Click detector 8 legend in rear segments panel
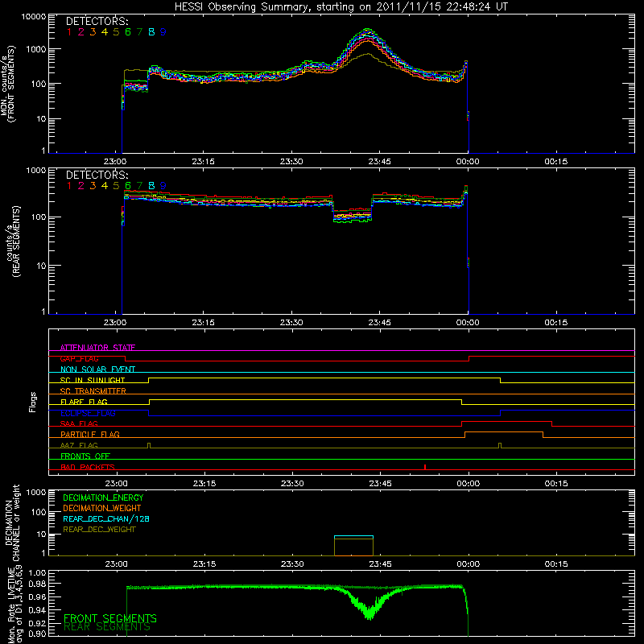644x644 pixels. coord(151,186)
